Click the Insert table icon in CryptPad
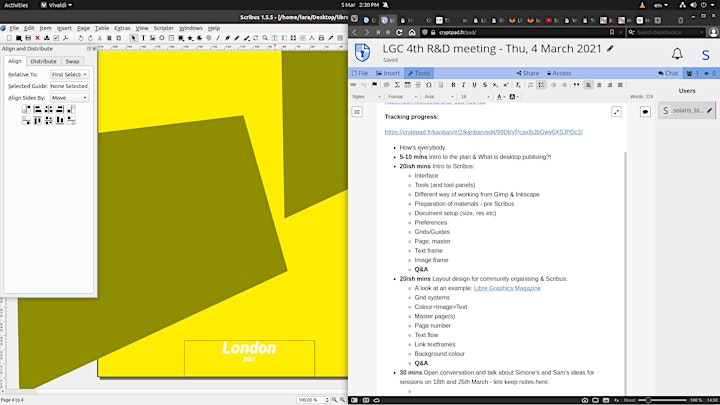 (x=407, y=85)
